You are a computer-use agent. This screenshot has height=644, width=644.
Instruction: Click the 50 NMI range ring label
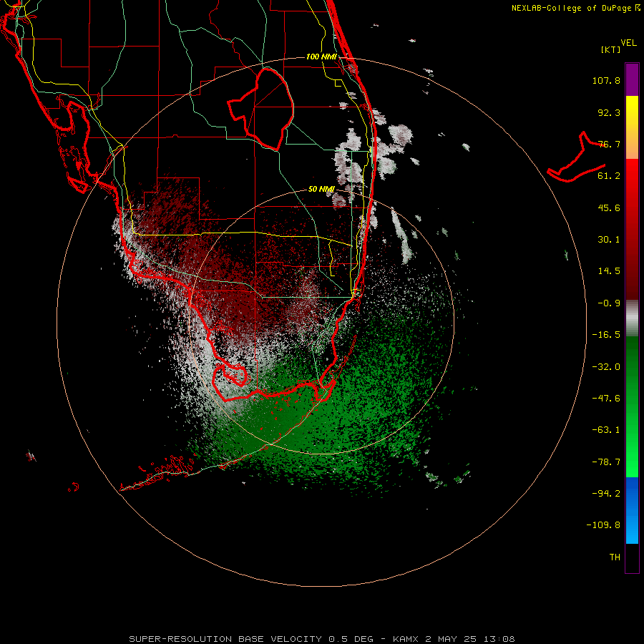(321, 189)
